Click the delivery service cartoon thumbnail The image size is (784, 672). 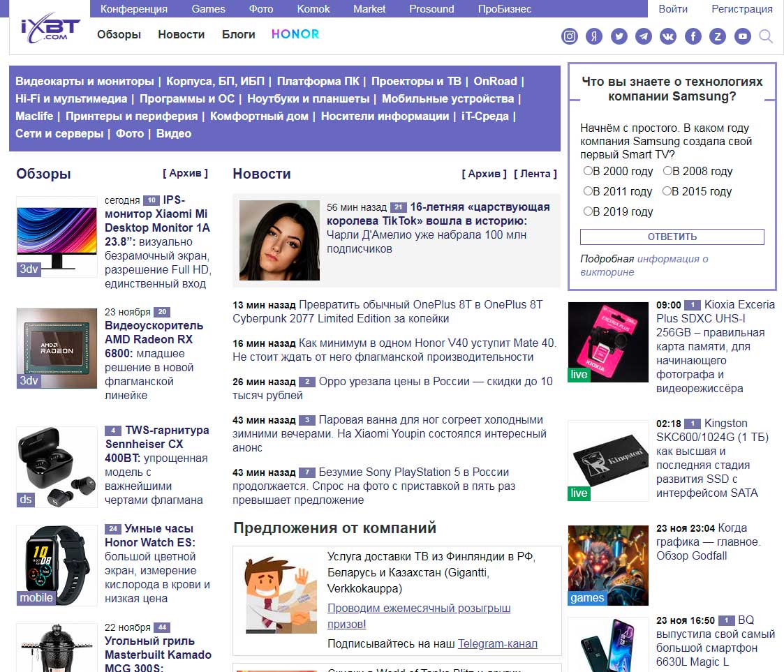(281, 595)
